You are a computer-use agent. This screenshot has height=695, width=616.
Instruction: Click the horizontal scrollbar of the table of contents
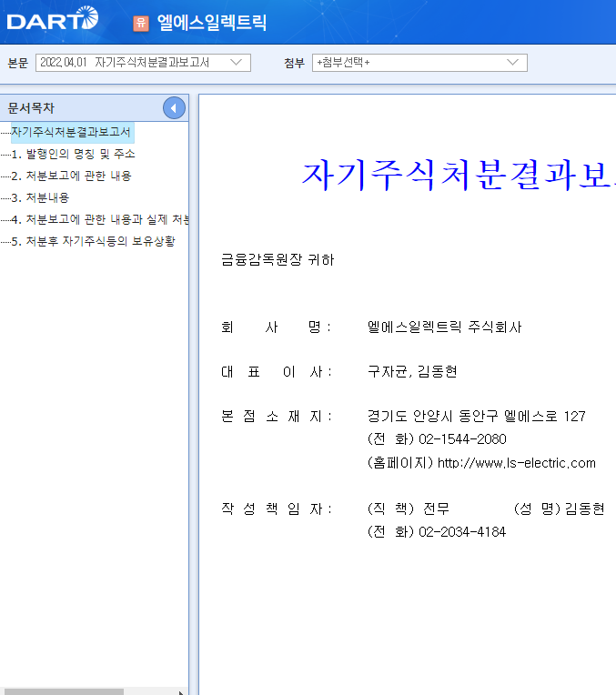pyautogui.click(x=65, y=691)
